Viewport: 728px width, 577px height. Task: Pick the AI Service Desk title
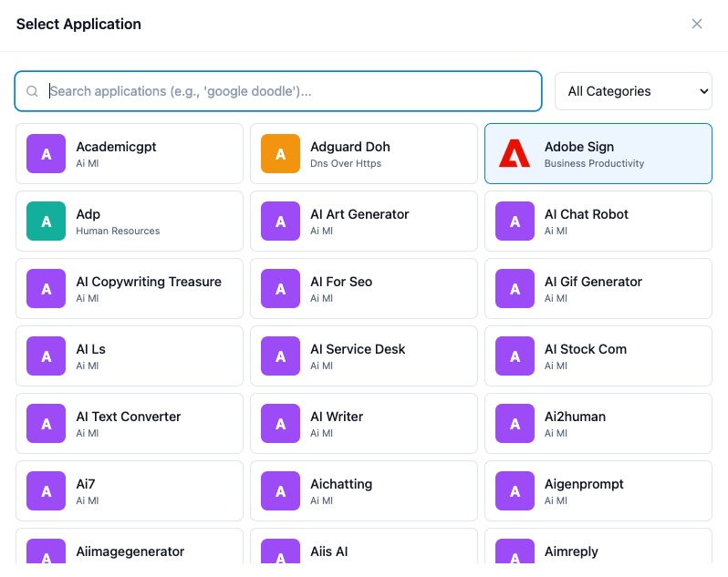pos(358,349)
